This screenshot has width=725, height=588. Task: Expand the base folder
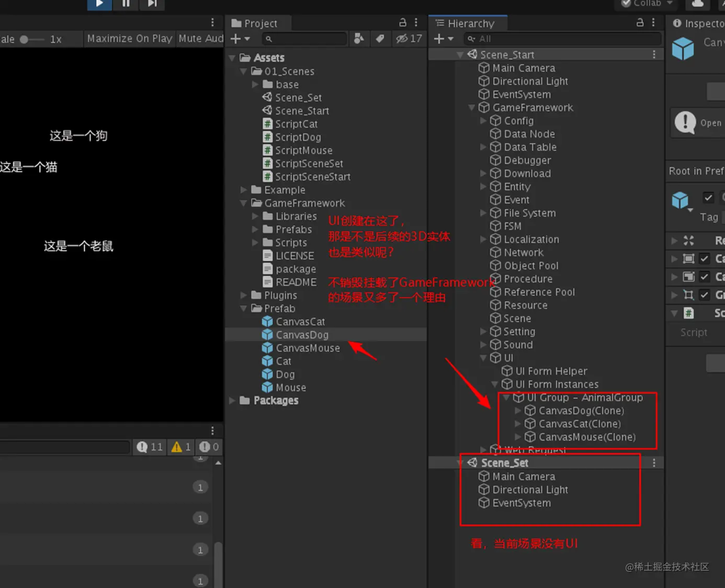(x=255, y=84)
